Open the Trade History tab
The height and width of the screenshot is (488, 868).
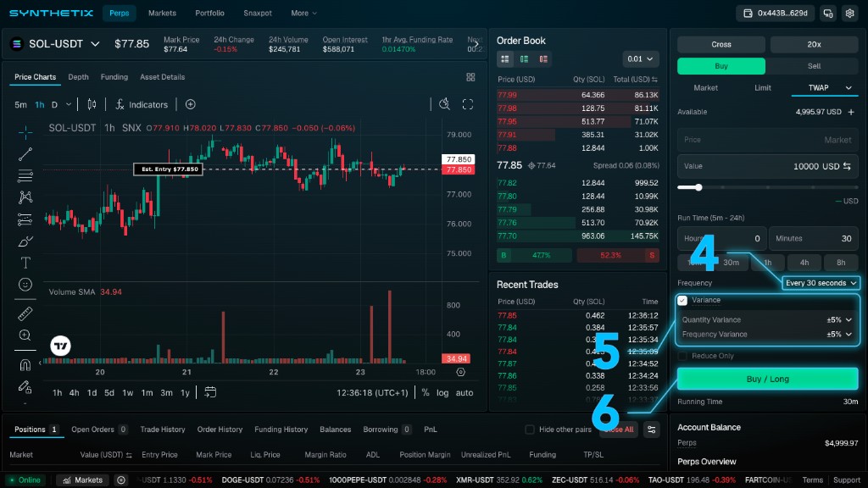click(x=162, y=430)
